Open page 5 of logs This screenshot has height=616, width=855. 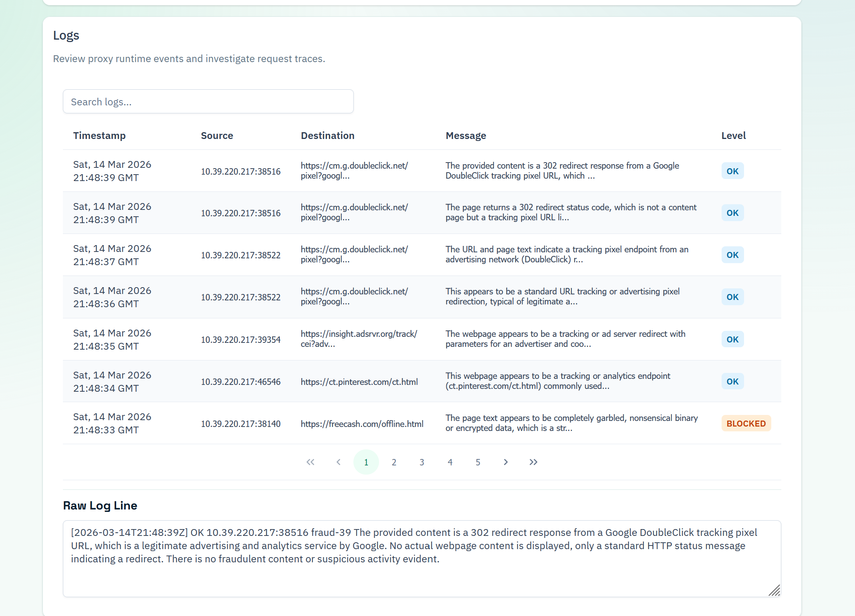[478, 462]
